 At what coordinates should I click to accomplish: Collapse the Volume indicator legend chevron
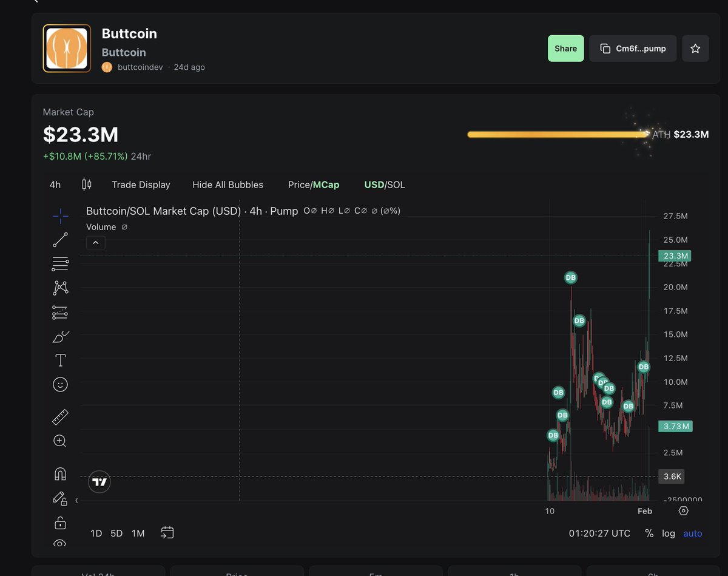(96, 243)
